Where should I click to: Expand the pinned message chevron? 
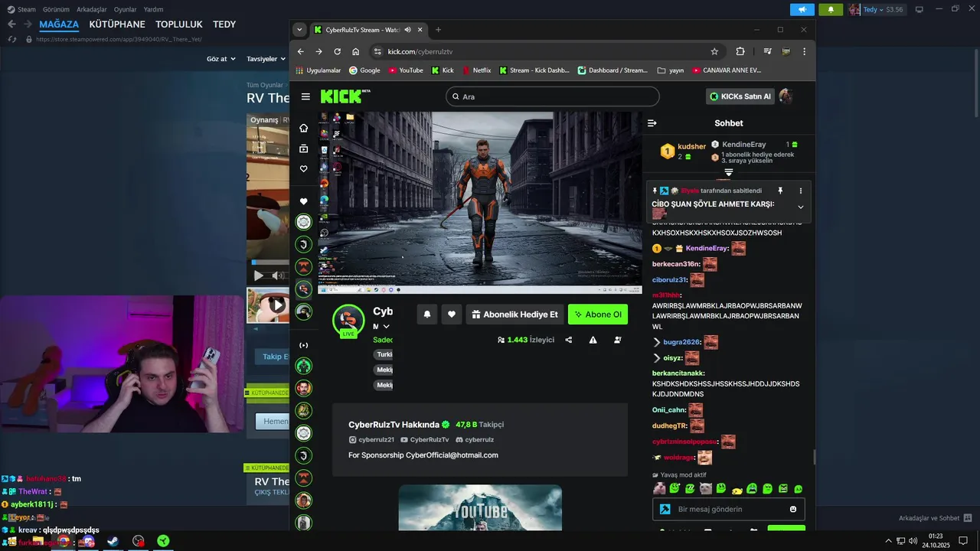tap(801, 207)
